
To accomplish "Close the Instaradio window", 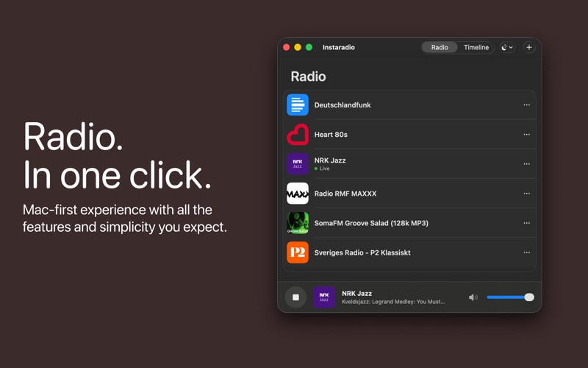I will click(287, 47).
